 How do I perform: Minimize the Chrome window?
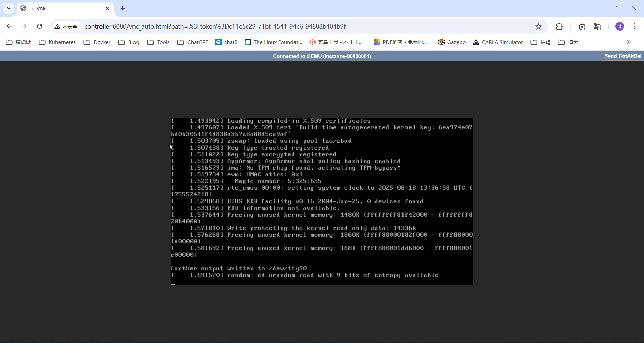click(596, 8)
